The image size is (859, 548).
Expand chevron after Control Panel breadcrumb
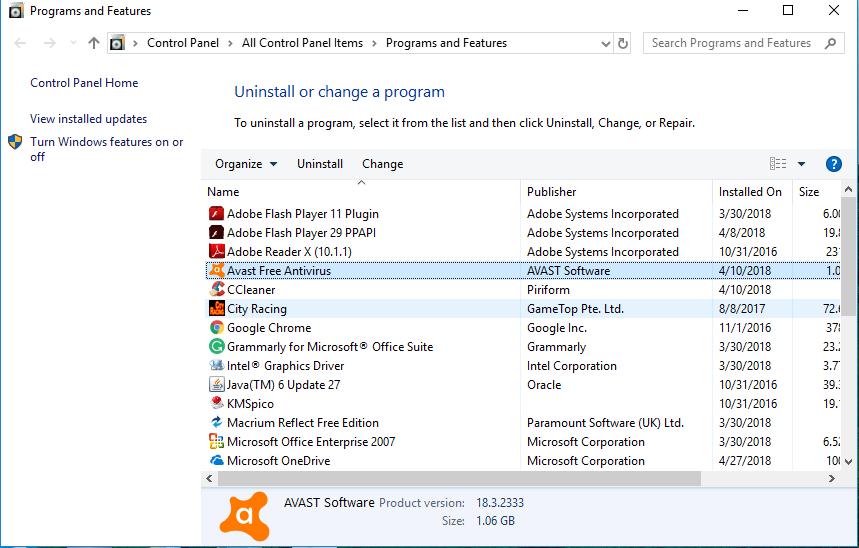click(230, 43)
